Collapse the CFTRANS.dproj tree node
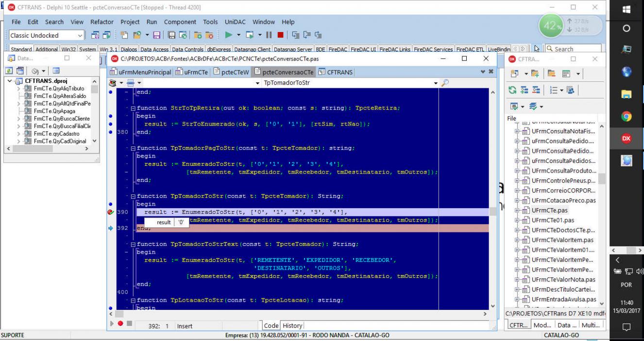Screen dimensions: 644x341 10,81
